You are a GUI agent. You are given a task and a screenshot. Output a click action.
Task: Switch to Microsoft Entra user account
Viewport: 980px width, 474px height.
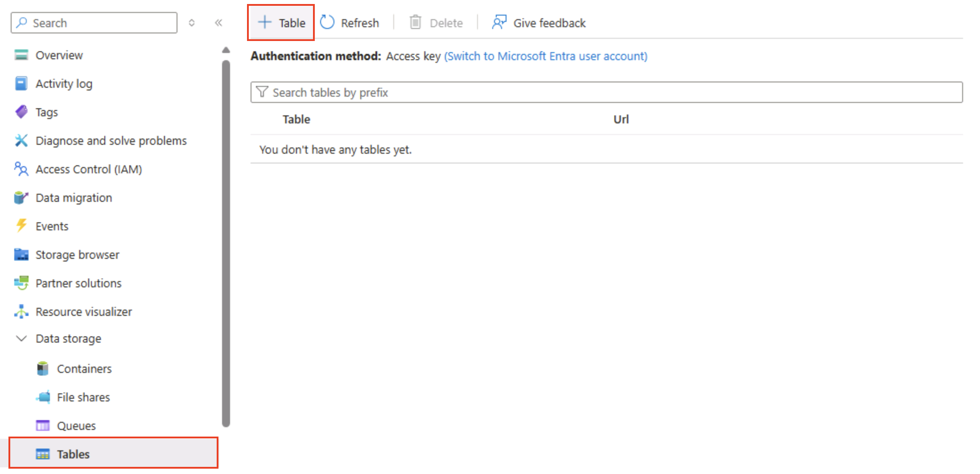(x=546, y=56)
